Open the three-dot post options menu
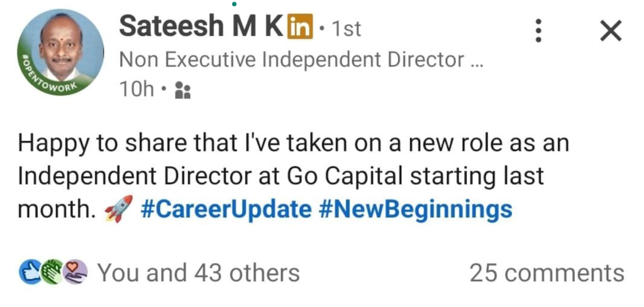The image size is (644, 307). point(538,31)
